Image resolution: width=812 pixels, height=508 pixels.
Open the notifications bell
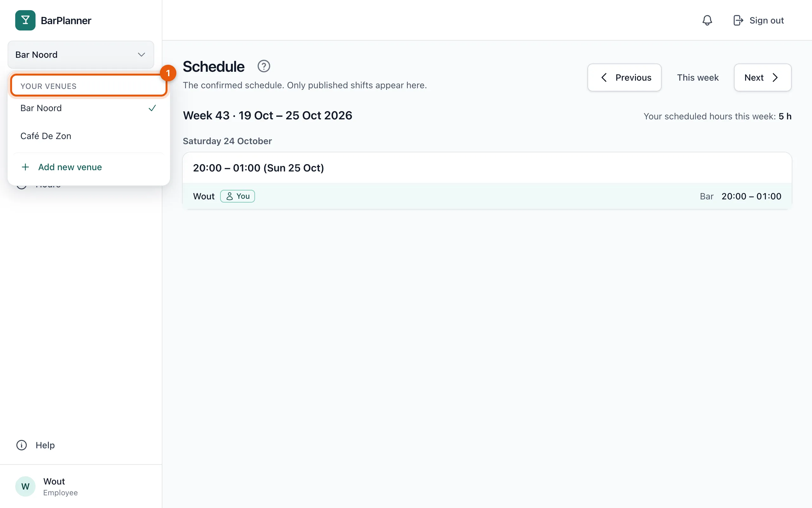(707, 21)
